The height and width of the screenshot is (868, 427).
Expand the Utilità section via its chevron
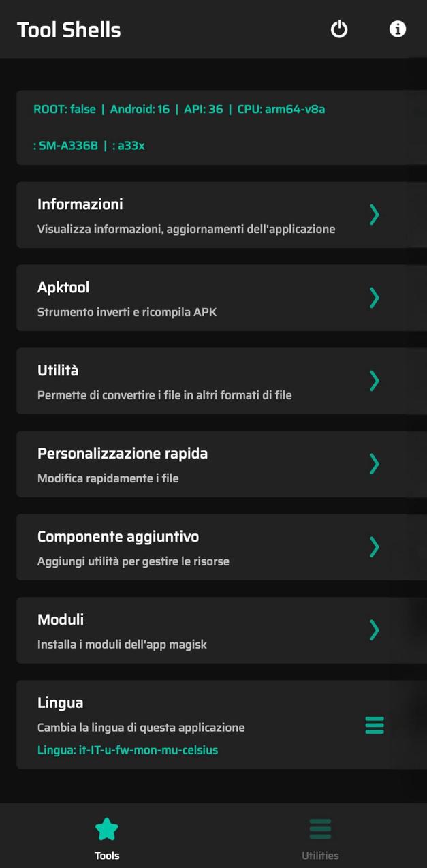[374, 381]
